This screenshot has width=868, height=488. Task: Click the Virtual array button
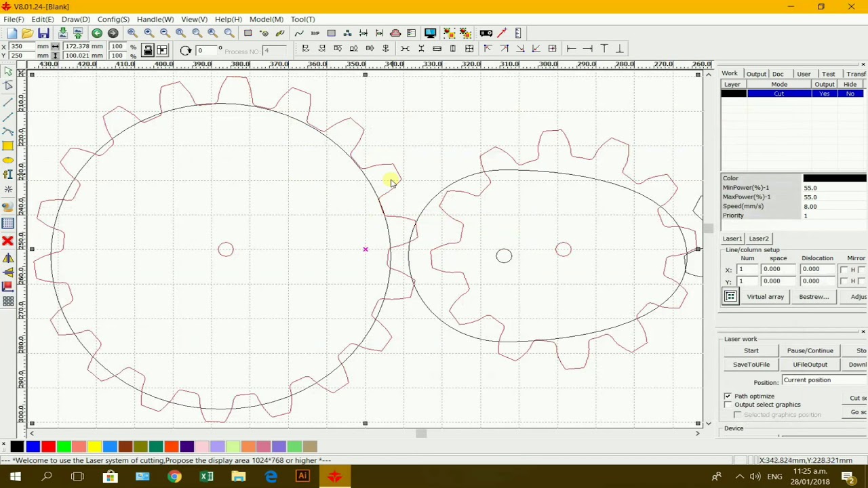point(765,297)
